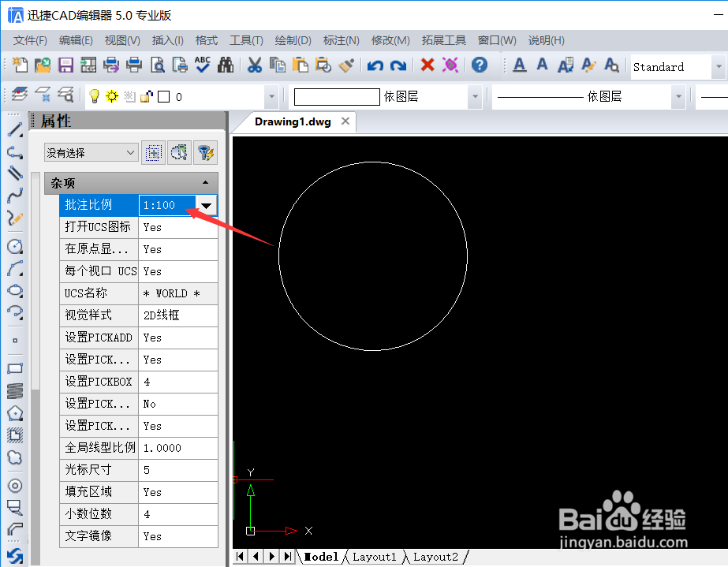
Task: Open the layer list dropdown arrow
Action: click(x=271, y=96)
